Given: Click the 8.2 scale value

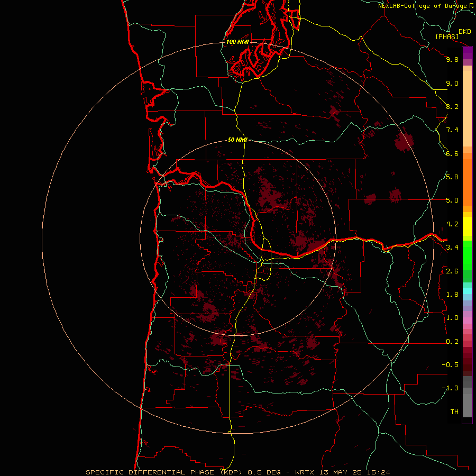Looking at the screenshot, I should [x=452, y=106].
